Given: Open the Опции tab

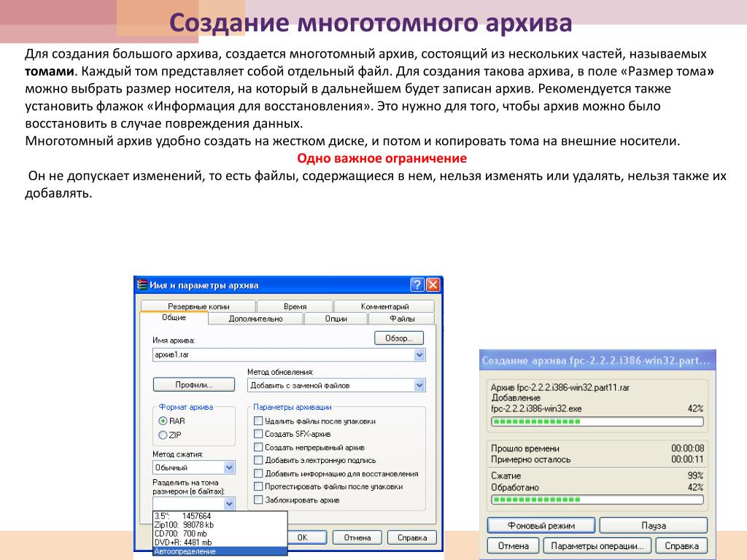Looking at the screenshot, I should tap(336, 319).
